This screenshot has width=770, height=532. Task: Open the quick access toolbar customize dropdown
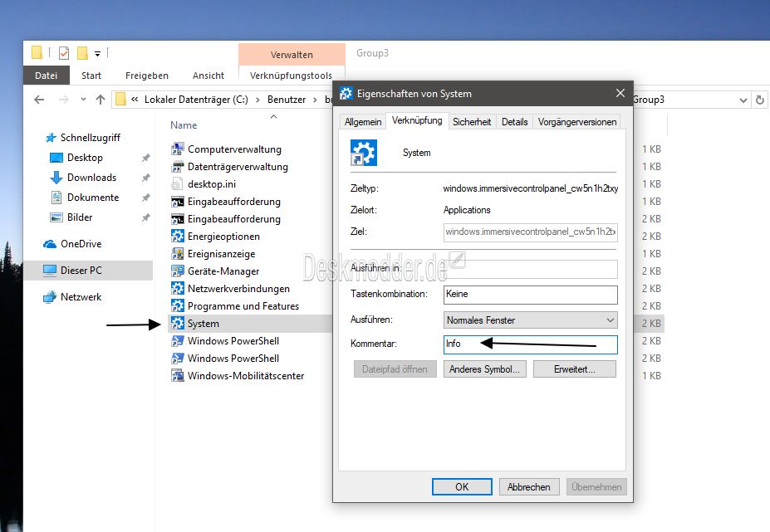pyautogui.click(x=97, y=53)
